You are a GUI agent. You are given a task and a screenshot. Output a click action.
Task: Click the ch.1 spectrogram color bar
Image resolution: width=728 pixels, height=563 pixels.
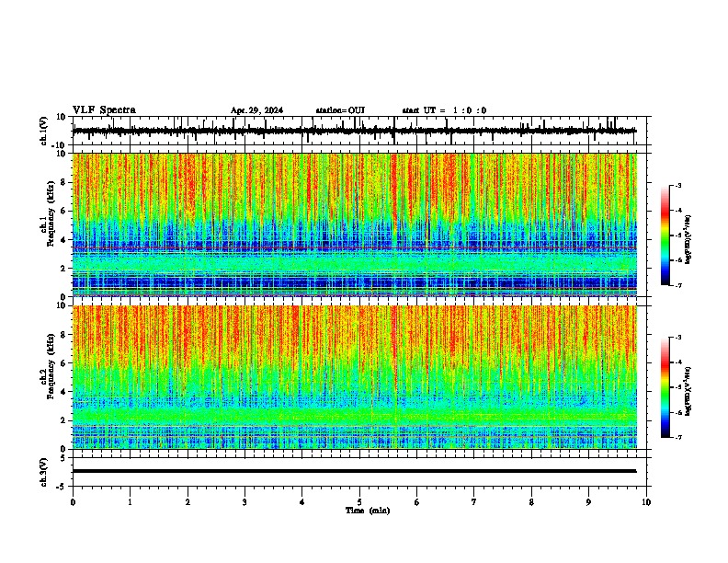click(x=665, y=236)
